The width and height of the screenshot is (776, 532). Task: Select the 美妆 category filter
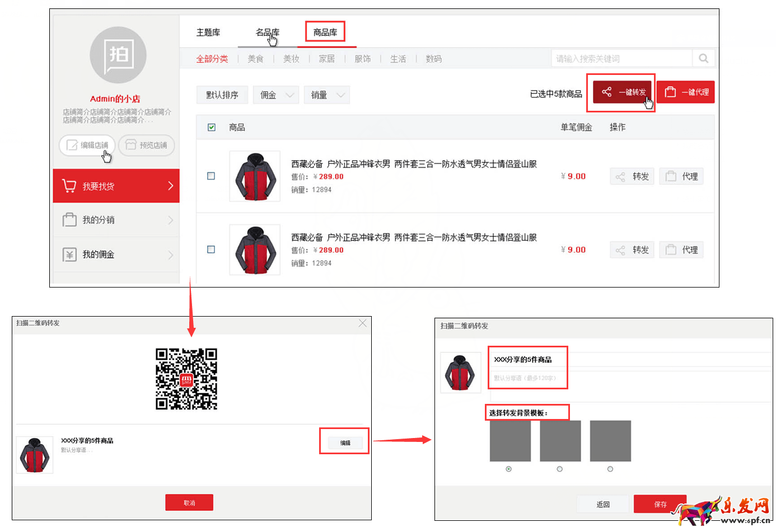[291, 59]
